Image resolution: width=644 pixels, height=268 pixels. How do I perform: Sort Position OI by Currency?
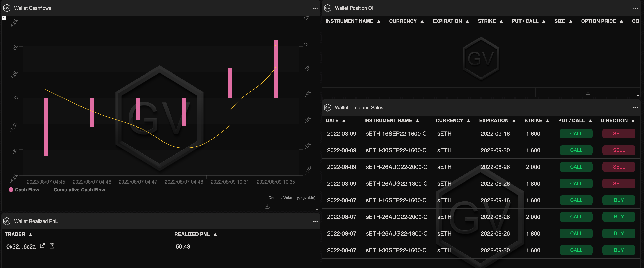406,21
